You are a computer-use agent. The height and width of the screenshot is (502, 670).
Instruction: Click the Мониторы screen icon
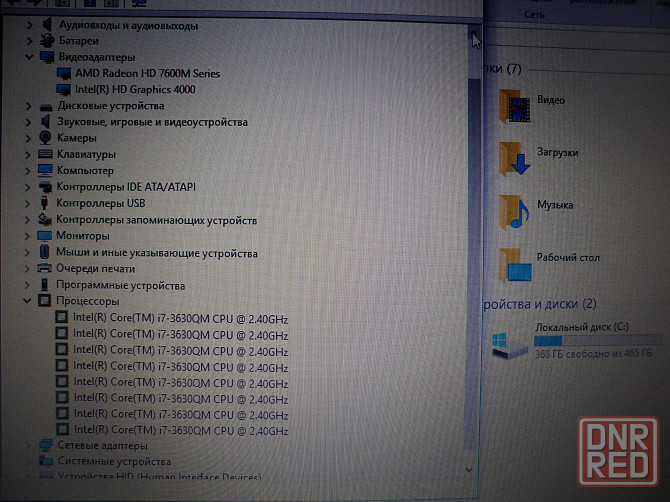44,236
